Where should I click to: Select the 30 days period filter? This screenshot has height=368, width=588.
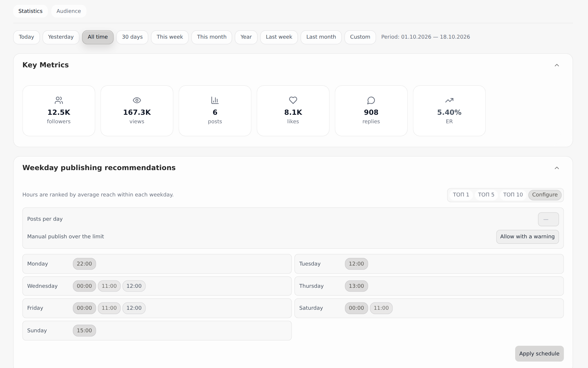click(132, 37)
